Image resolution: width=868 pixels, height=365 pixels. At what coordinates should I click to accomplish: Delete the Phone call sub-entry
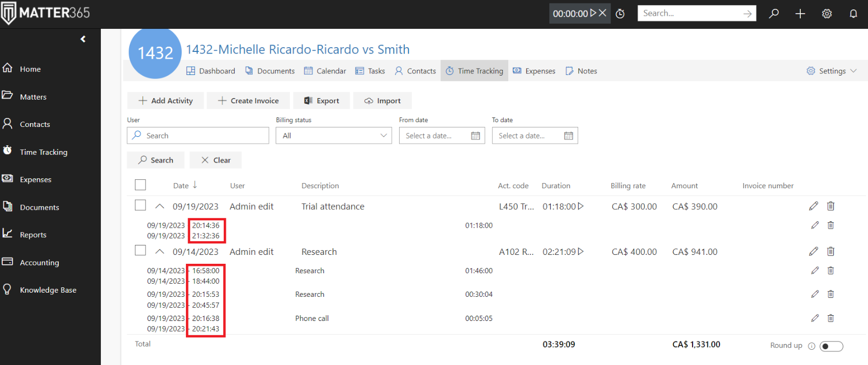[x=831, y=318]
